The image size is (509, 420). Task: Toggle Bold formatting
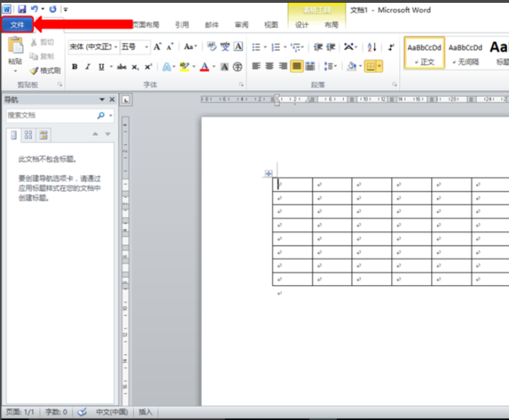74,67
